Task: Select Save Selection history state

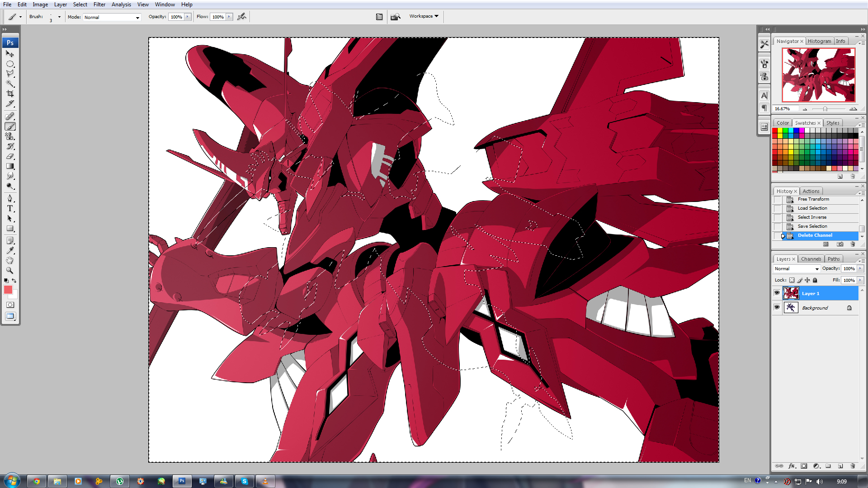Action: (x=812, y=226)
